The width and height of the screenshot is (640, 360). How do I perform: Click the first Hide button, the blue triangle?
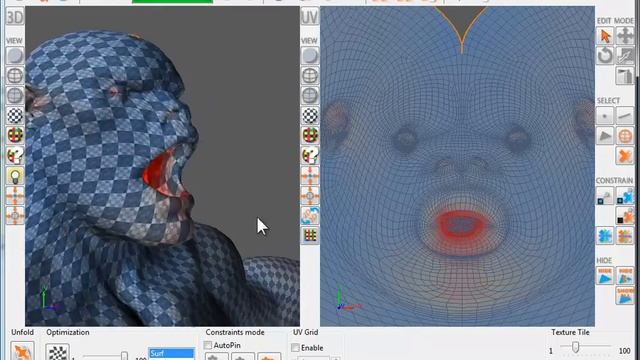click(x=605, y=276)
